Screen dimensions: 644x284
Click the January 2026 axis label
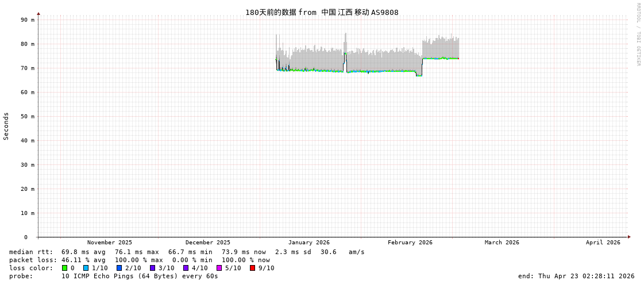pyautogui.click(x=308, y=243)
